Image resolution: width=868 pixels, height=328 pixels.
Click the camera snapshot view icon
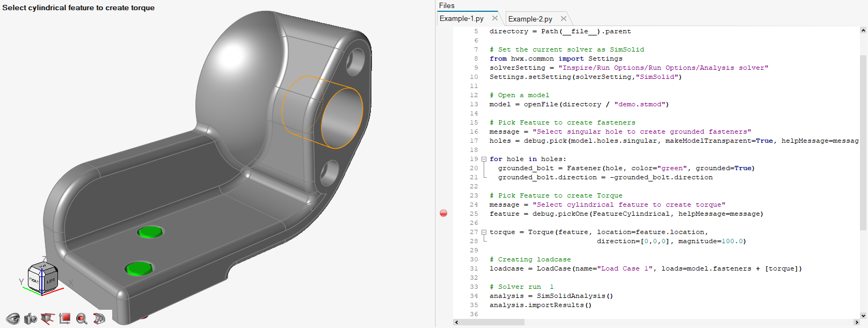[x=31, y=319]
